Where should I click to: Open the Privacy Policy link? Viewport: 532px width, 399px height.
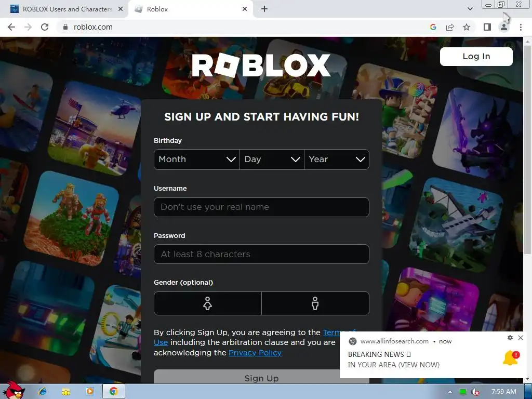tap(255, 353)
